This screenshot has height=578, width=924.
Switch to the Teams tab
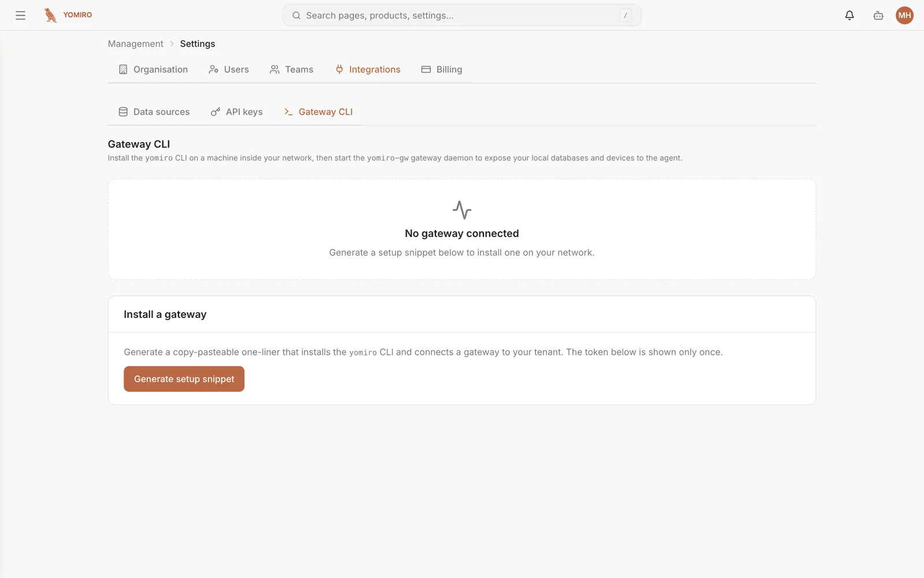coord(291,69)
